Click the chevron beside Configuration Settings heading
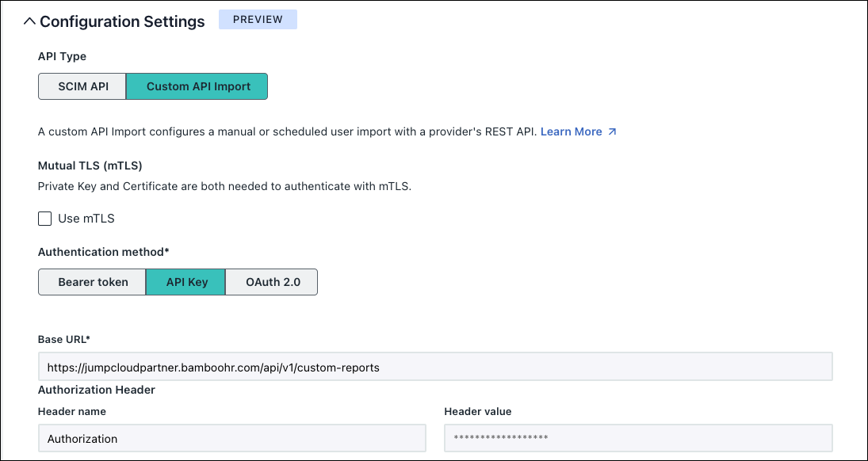The width and height of the screenshot is (868, 461). pyautogui.click(x=30, y=21)
